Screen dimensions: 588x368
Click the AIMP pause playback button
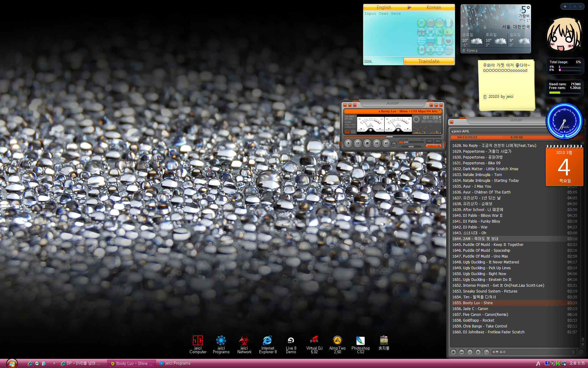pos(357,143)
